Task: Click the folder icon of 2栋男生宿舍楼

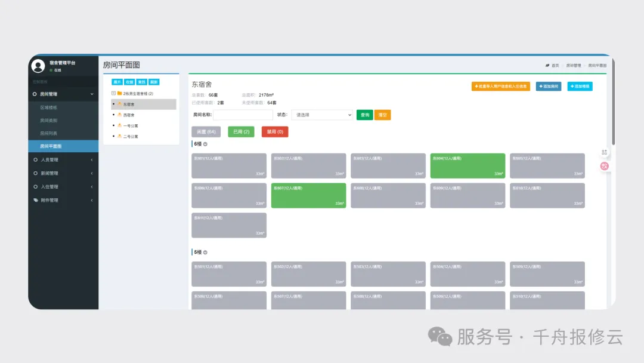Action: click(x=119, y=93)
